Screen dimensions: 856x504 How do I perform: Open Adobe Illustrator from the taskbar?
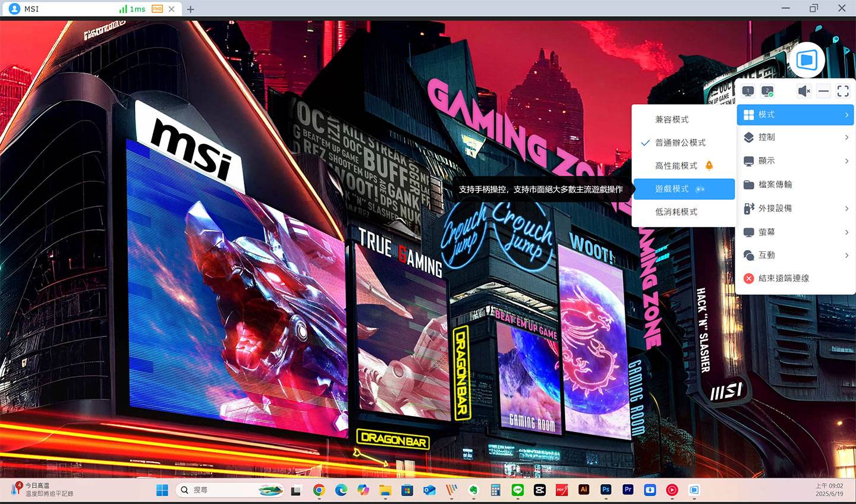583,490
